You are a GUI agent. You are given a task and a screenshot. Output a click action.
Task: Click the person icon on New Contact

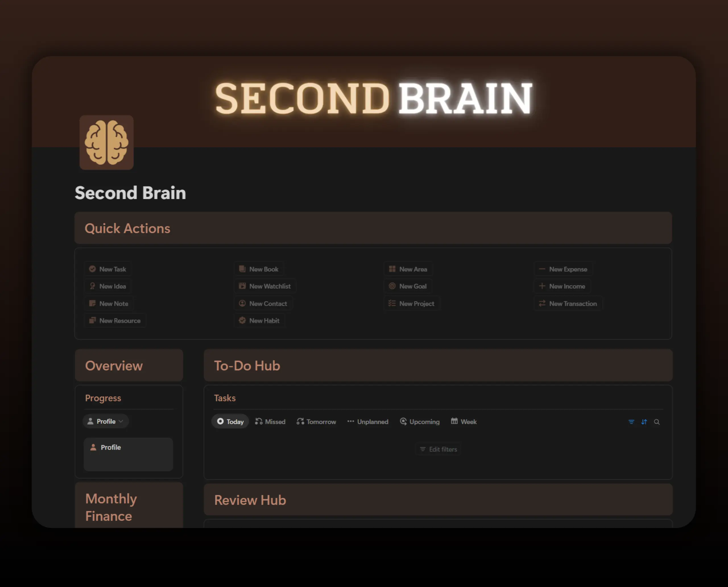pos(242,303)
